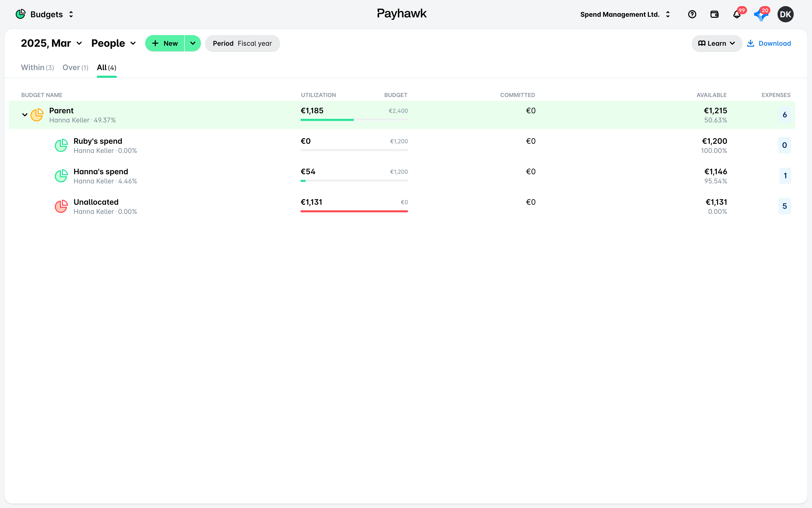The height and width of the screenshot is (508, 812).
Task: Open Unallocated's 5 expenses badge
Action: (785, 206)
